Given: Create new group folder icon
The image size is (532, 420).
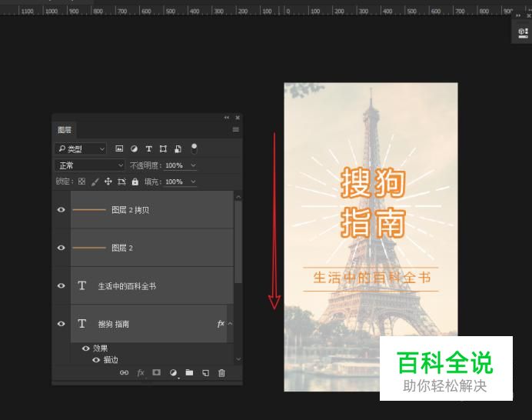Looking at the screenshot, I should [x=189, y=372].
